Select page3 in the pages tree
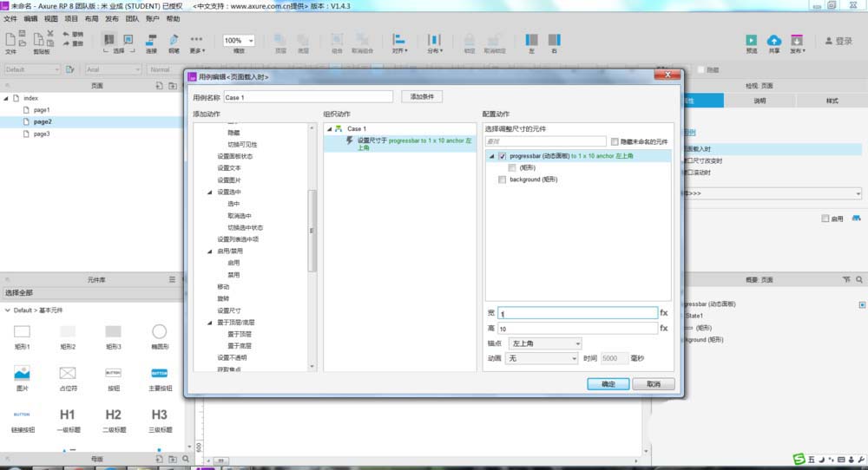 [x=42, y=134]
